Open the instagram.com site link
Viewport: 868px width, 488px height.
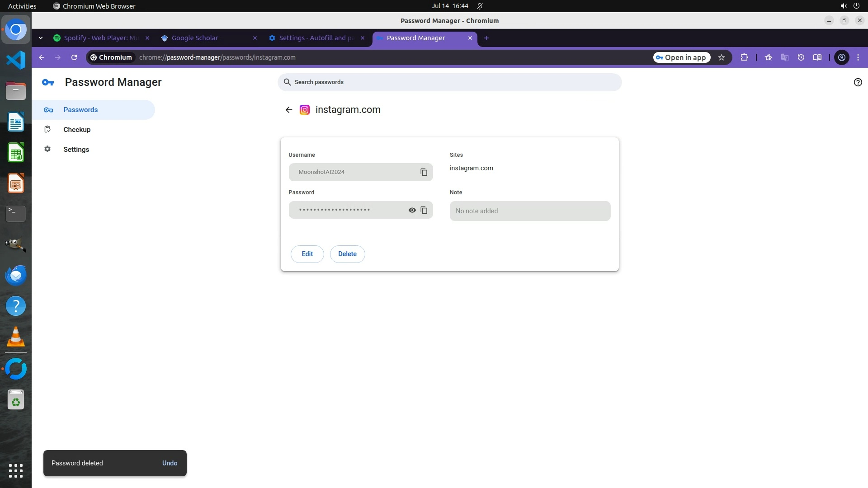coord(471,168)
